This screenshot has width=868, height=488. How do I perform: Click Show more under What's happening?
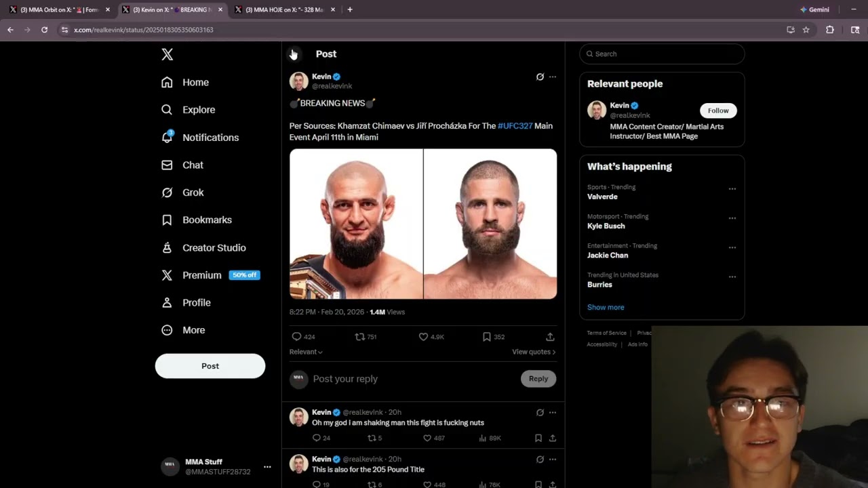[606, 307]
